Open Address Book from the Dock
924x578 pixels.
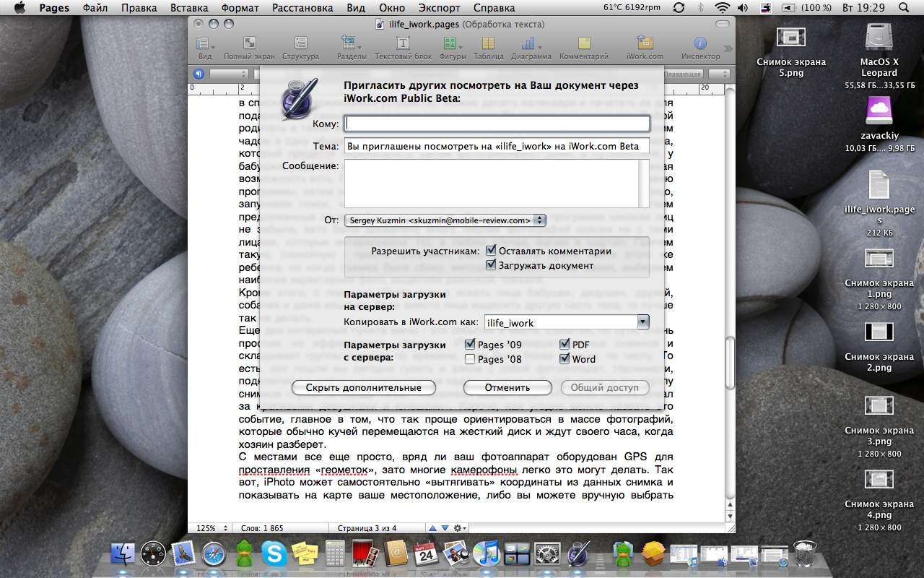pyautogui.click(x=396, y=554)
